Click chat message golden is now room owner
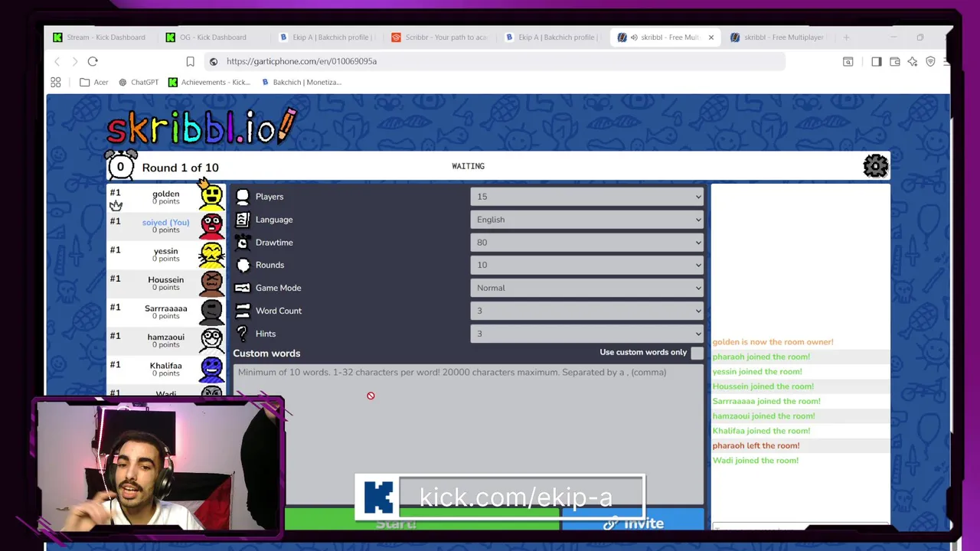The width and height of the screenshot is (980, 551). click(773, 342)
